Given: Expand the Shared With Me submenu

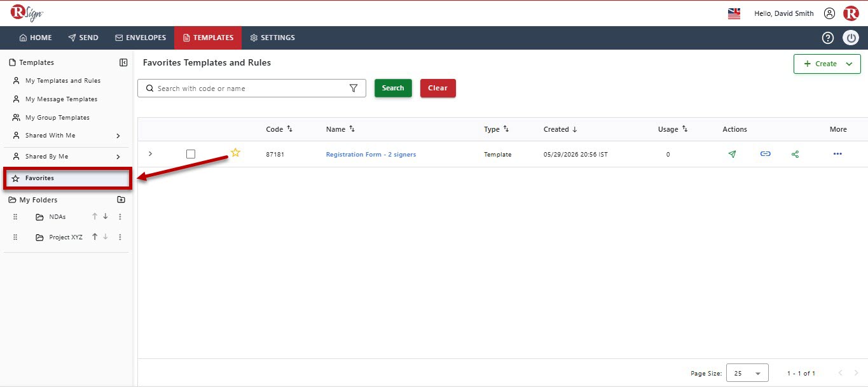Looking at the screenshot, I should click(x=118, y=136).
